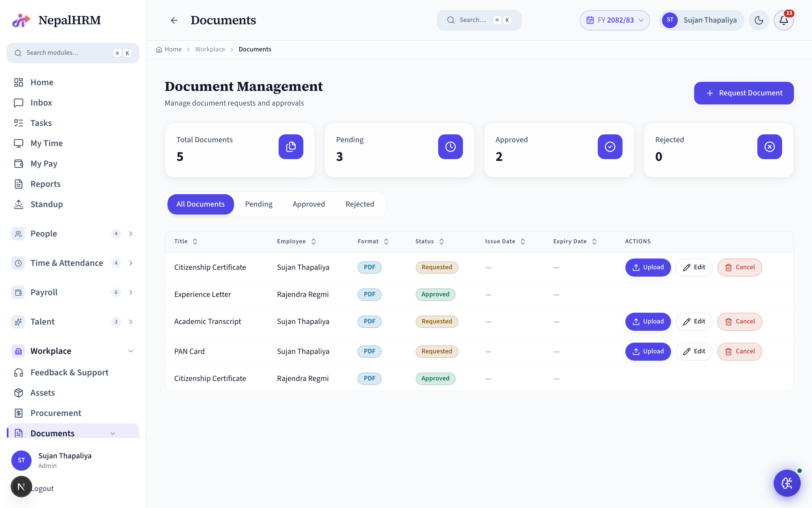
Task: Upload the Academic Transcript document
Action: [x=648, y=321]
